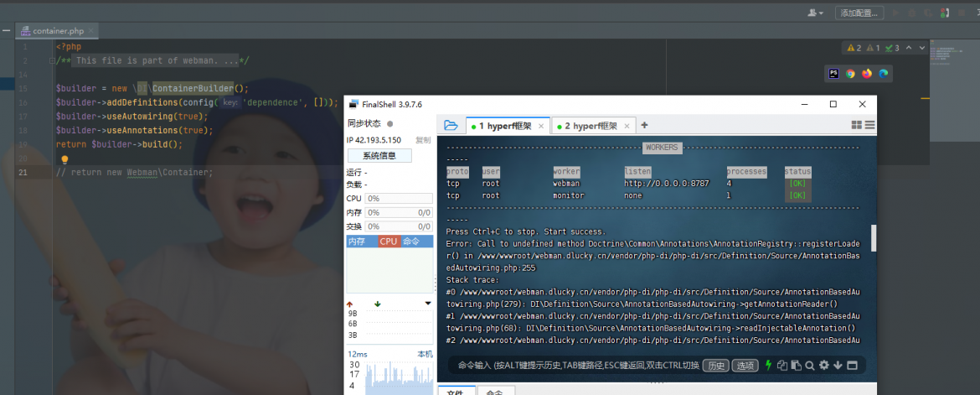Select the CPU column header in process list
This screenshot has width=980, height=395.
point(388,241)
